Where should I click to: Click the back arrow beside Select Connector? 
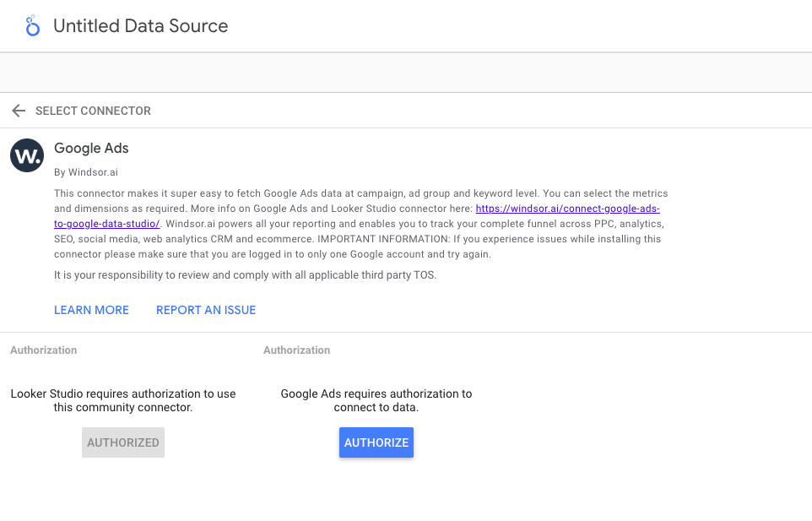19,111
